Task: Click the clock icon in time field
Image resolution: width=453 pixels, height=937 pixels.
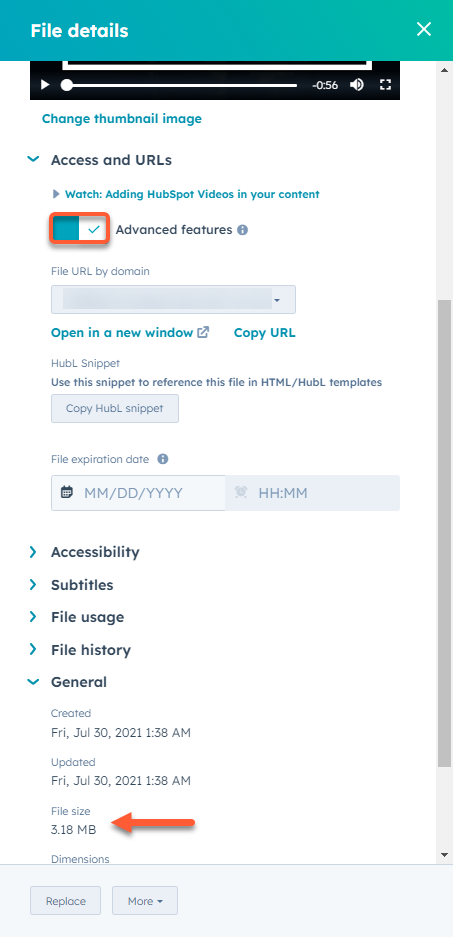Action: [x=241, y=493]
